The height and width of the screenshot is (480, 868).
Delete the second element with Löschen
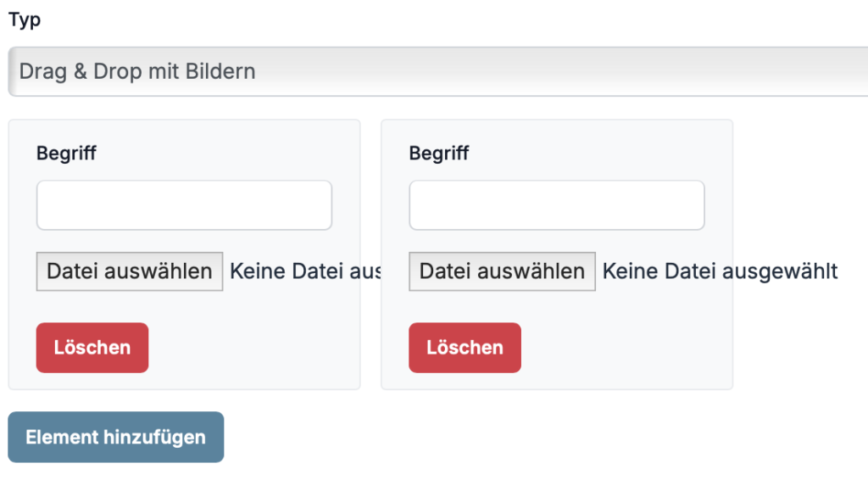coord(465,348)
